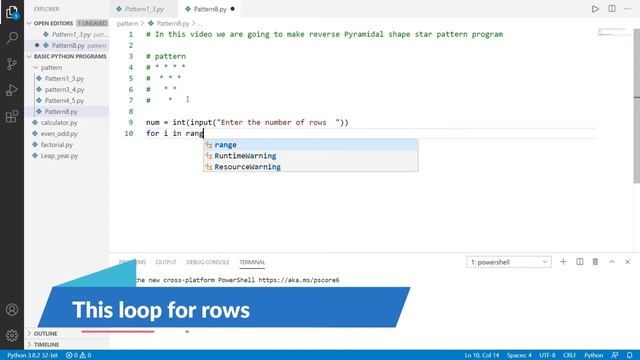Screen dimensions: 640x360
Task: Choose the RuntimeWarning autocomplete suggestion
Action: point(310,156)
